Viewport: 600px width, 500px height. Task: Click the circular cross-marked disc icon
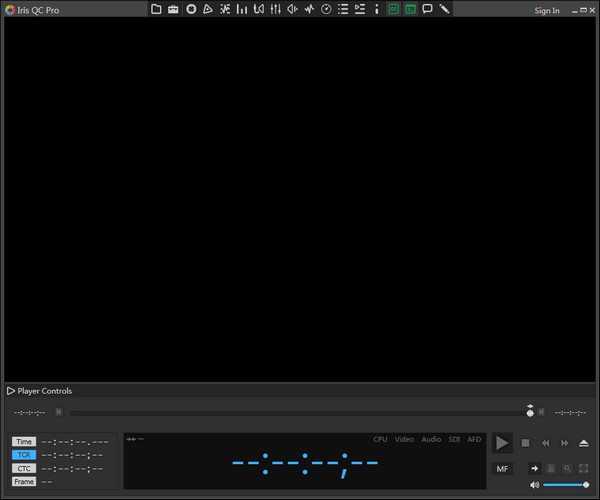tap(191, 9)
